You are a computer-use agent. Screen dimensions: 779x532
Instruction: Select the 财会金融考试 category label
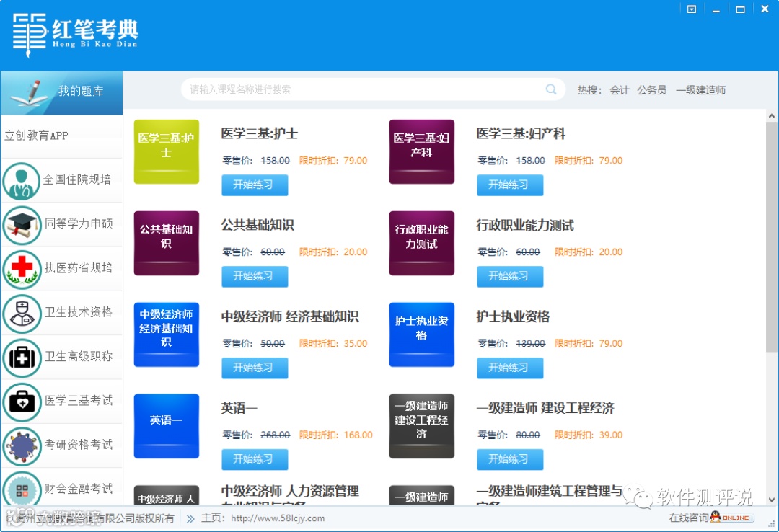(x=79, y=489)
